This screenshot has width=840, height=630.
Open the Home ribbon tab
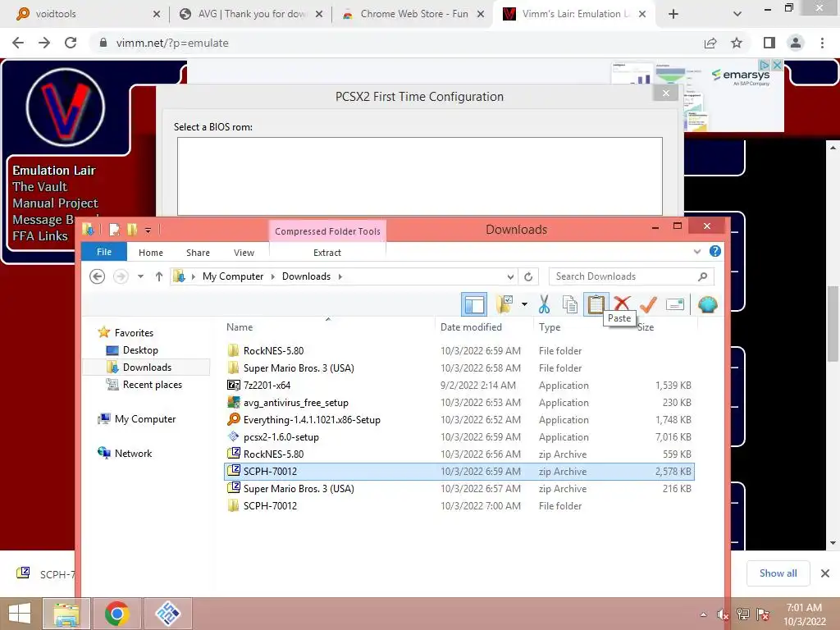(x=151, y=253)
